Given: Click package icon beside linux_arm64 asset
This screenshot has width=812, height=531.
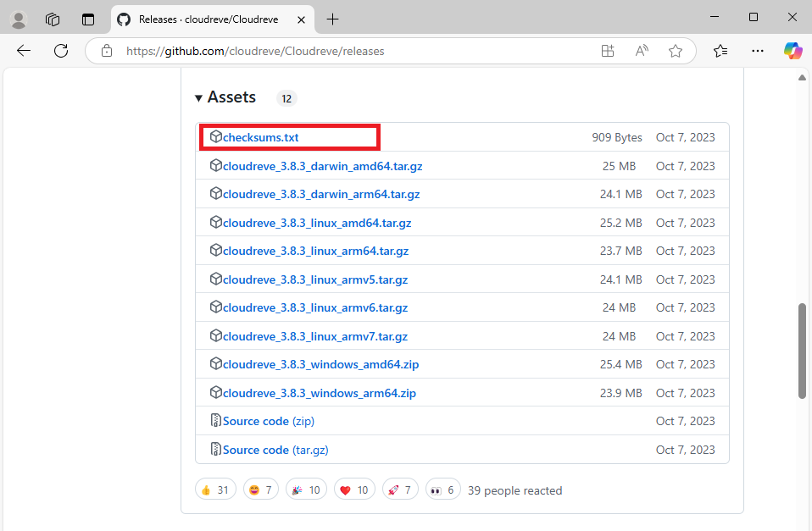Looking at the screenshot, I should (x=216, y=250).
